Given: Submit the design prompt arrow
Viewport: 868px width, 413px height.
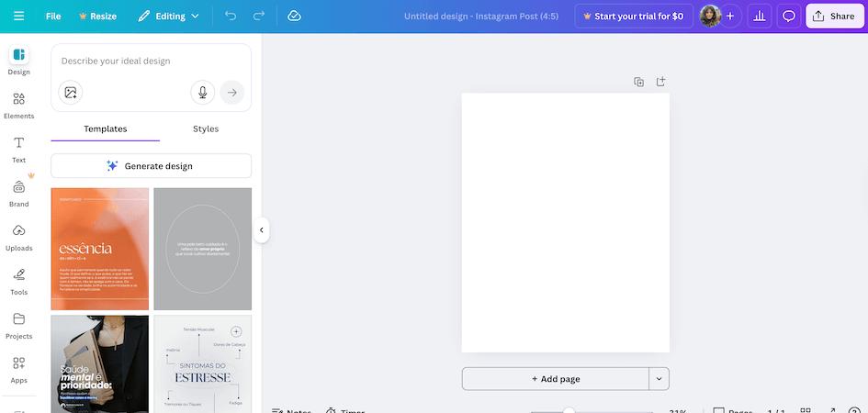Looking at the screenshot, I should coord(232,93).
